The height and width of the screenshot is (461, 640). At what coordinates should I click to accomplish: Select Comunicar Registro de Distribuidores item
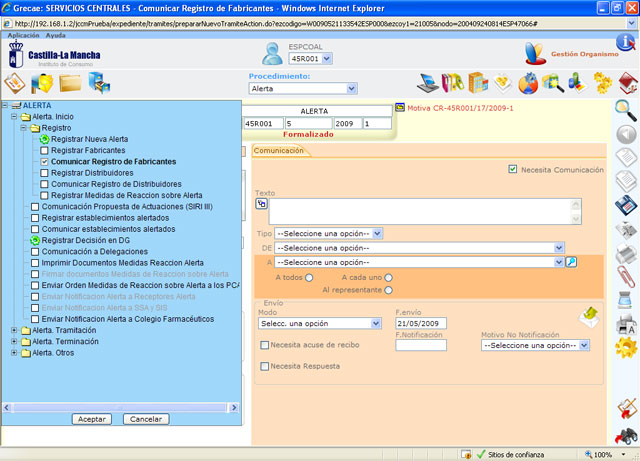point(116,184)
